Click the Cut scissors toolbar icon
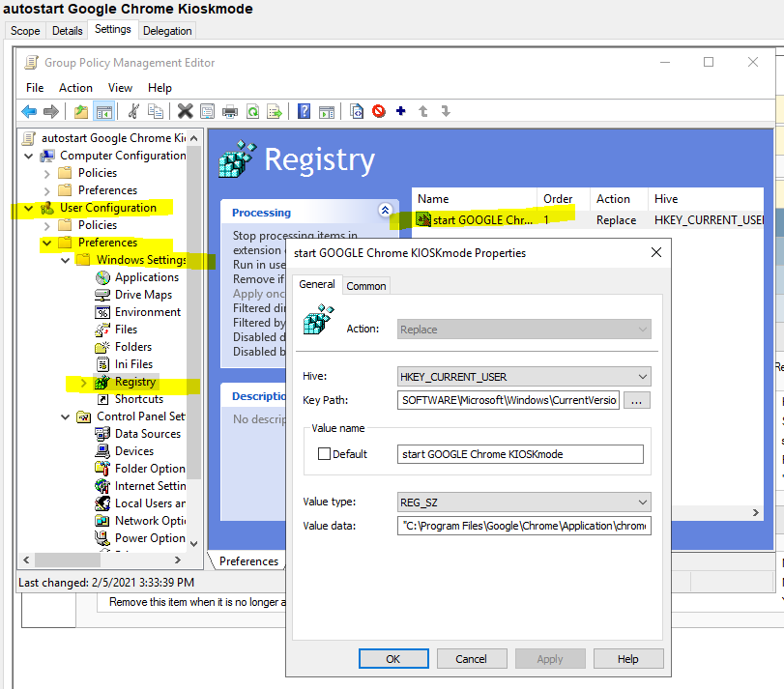Image resolution: width=784 pixels, height=689 pixels. pos(133,111)
